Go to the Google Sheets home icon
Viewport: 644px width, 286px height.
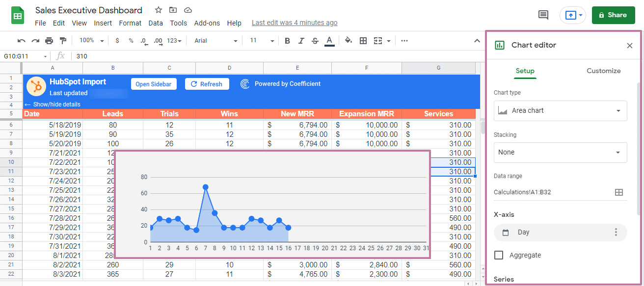18,15
